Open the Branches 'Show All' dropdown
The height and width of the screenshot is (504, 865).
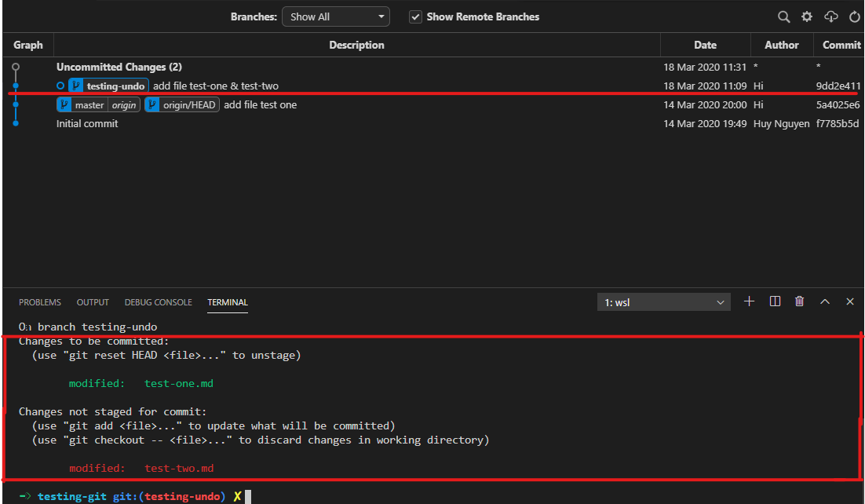tap(337, 16)
